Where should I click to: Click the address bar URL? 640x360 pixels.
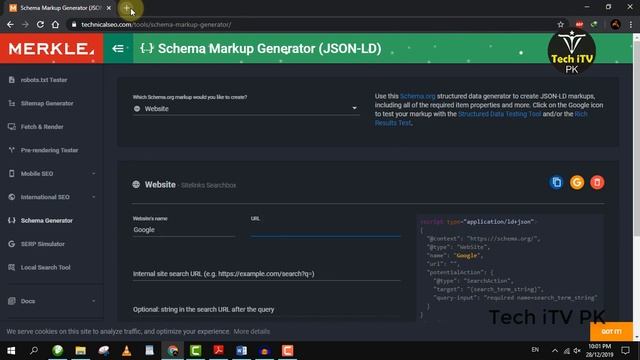tap(156, 24)
